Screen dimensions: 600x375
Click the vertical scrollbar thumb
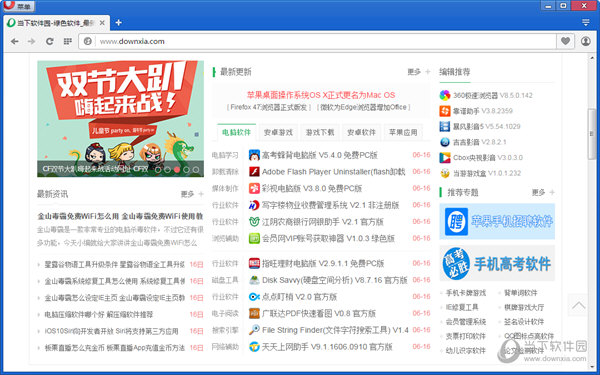point(592,134)
